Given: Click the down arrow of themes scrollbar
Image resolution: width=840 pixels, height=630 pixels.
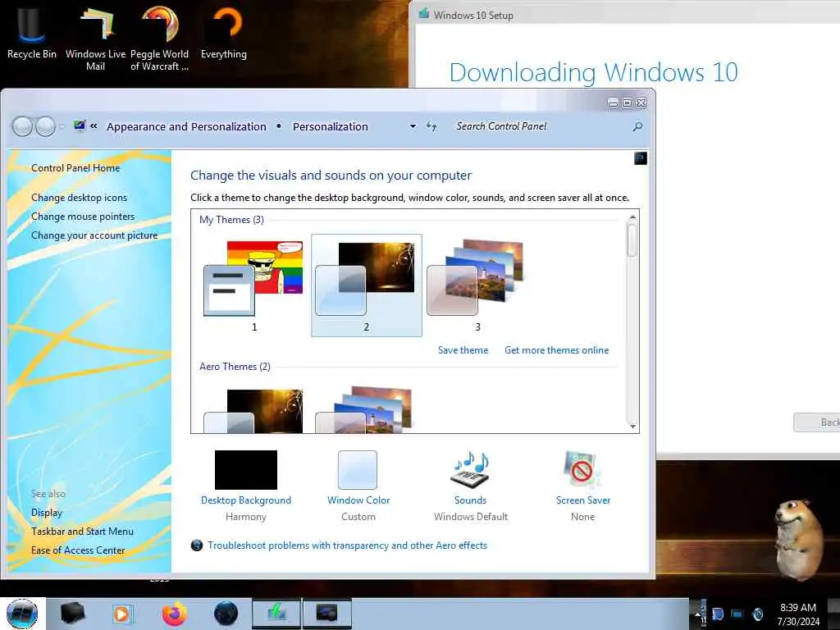Looking at the screenshot, I should click(632, 426).
